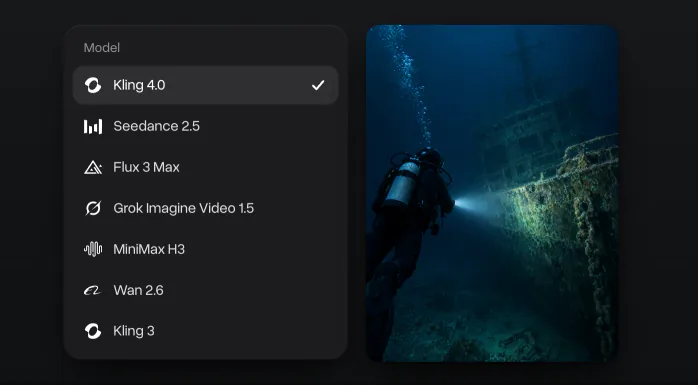
Task: Click the Wan 2.6 logo icon
Action: (93, 291)
